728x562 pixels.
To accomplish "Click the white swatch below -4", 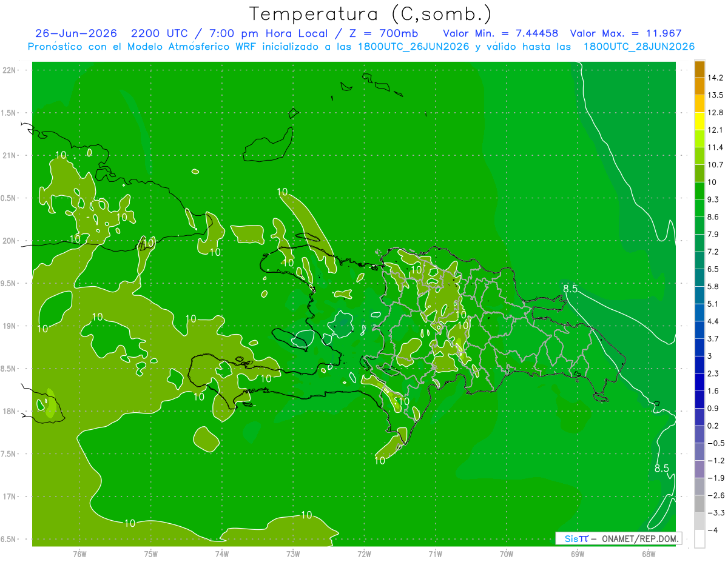I will 699,539.
